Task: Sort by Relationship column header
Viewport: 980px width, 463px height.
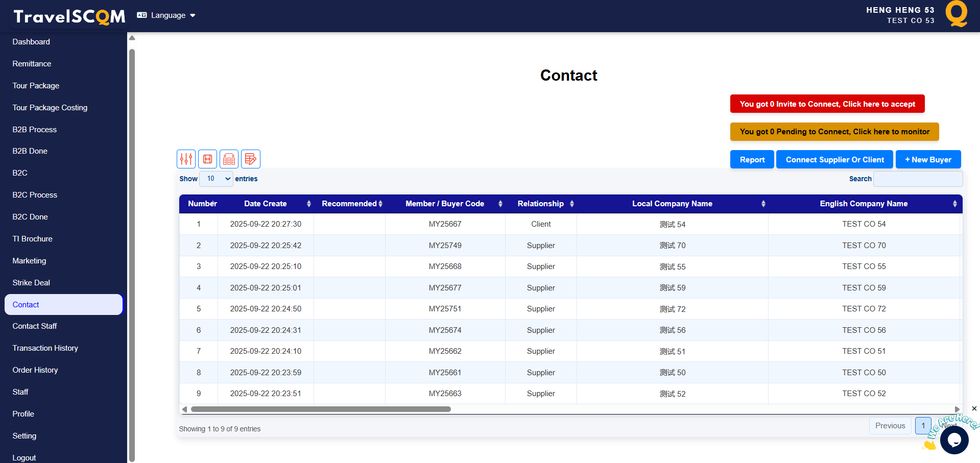Action: [541, 204]
